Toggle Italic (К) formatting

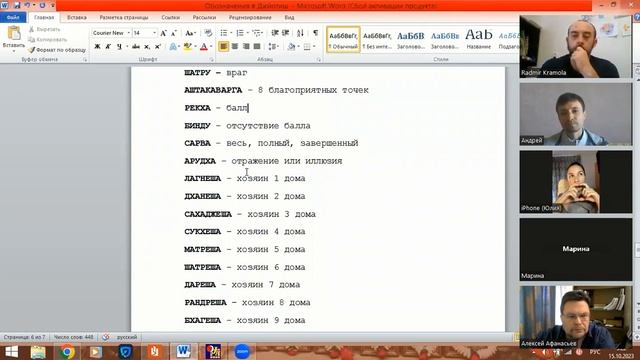[x=108, y=47]
